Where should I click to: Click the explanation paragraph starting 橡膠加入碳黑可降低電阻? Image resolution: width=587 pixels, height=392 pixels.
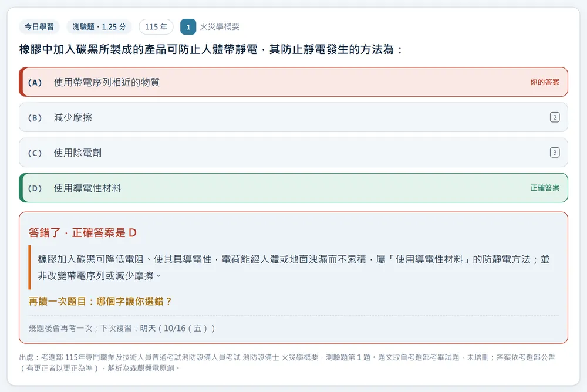(294, 268)
